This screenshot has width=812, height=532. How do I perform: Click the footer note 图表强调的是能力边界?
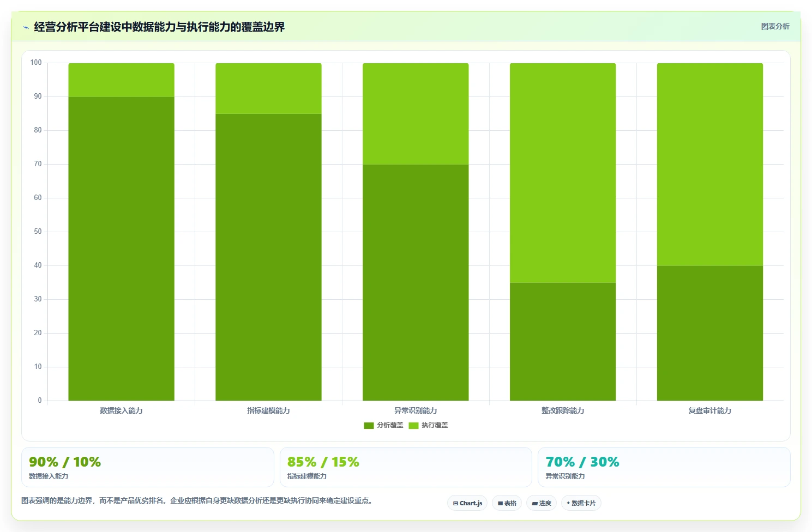coord(57,500)
